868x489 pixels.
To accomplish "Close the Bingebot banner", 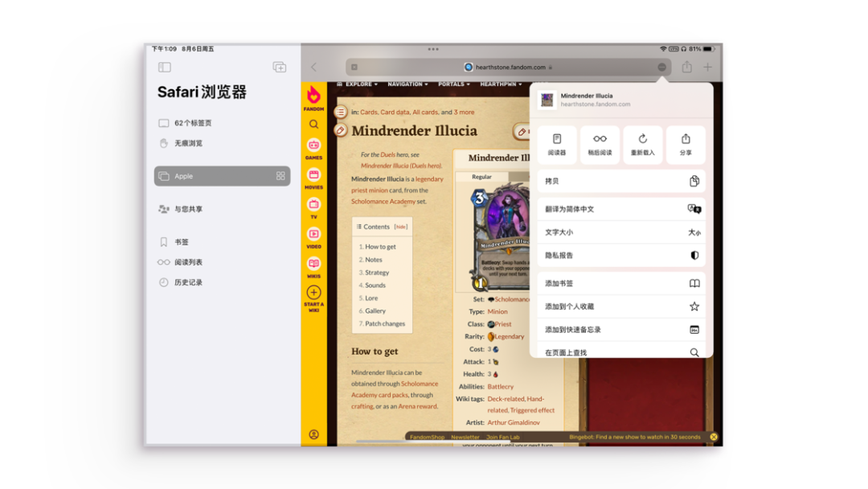I will click(714, 437).
